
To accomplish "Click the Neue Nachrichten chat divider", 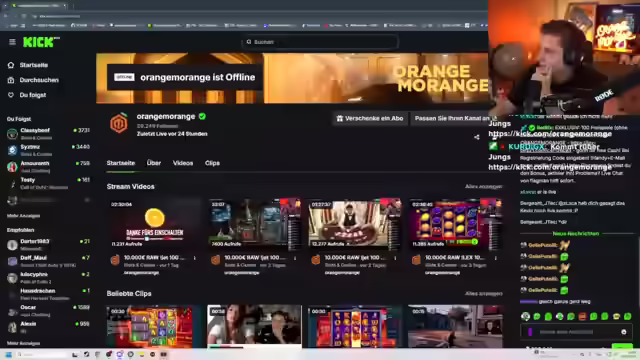I will pyautogui.click(x=576, y=233).
